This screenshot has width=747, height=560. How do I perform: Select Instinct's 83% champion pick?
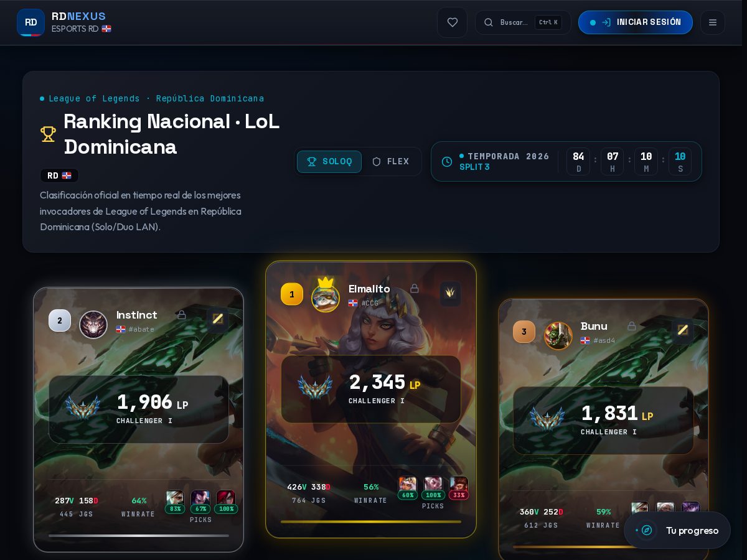point(175,502)
